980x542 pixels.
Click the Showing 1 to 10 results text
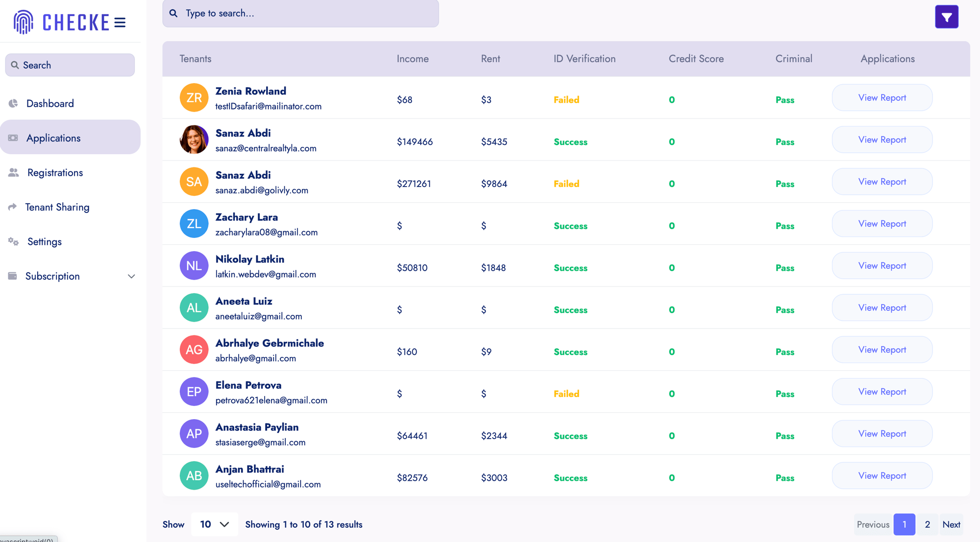tap(304, 524)
